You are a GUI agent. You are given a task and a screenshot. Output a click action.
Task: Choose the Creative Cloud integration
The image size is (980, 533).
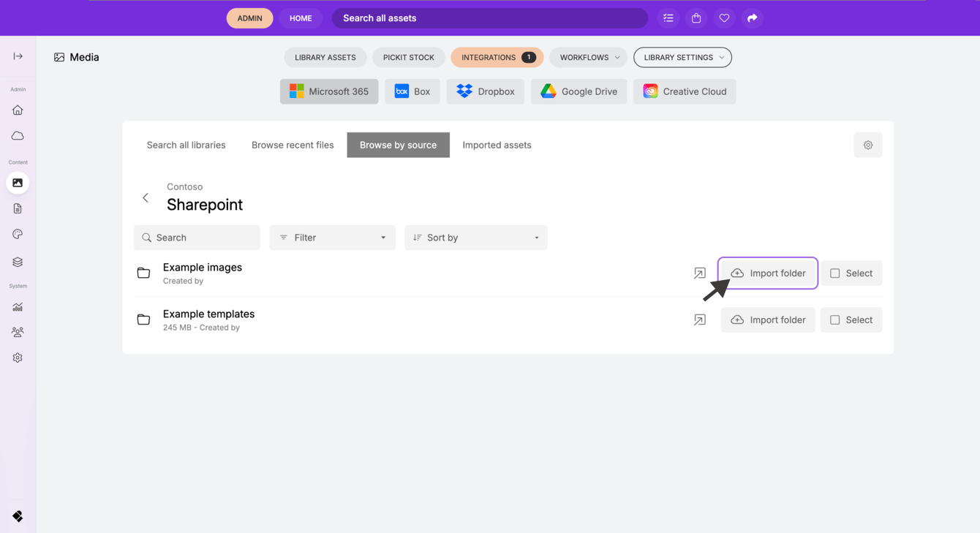click(685, 91)
